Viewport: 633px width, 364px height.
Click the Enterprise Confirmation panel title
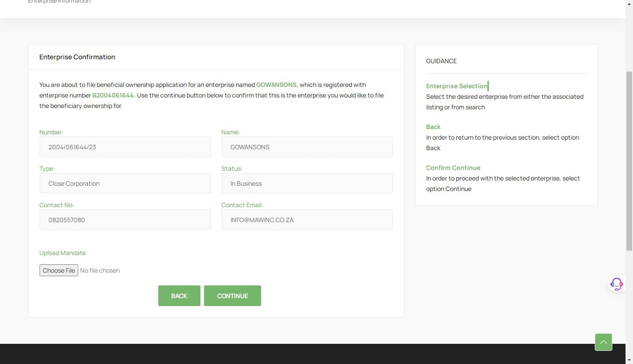pyautogui.click(x=77, y=57)
